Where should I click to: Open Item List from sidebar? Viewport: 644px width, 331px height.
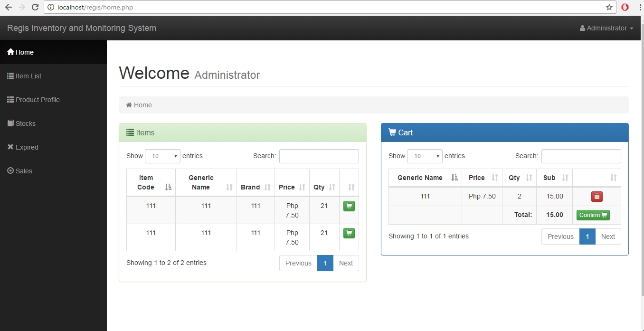pyautogui.click(x=53, y=76)
